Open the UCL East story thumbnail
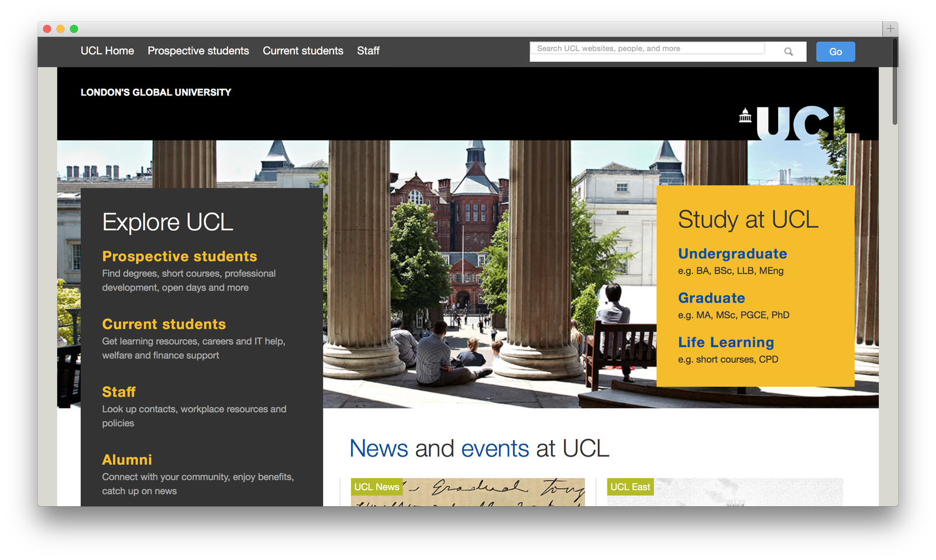 click(x=725, y=492)
